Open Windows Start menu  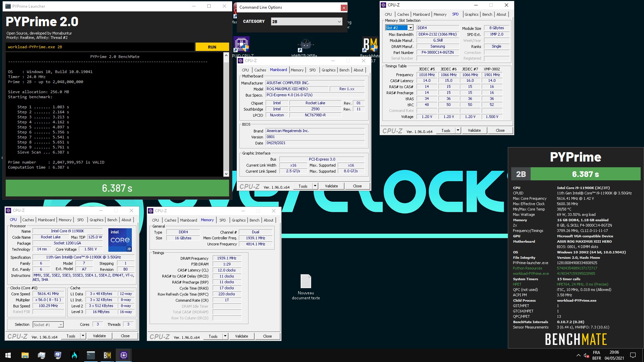pos(8,355)
